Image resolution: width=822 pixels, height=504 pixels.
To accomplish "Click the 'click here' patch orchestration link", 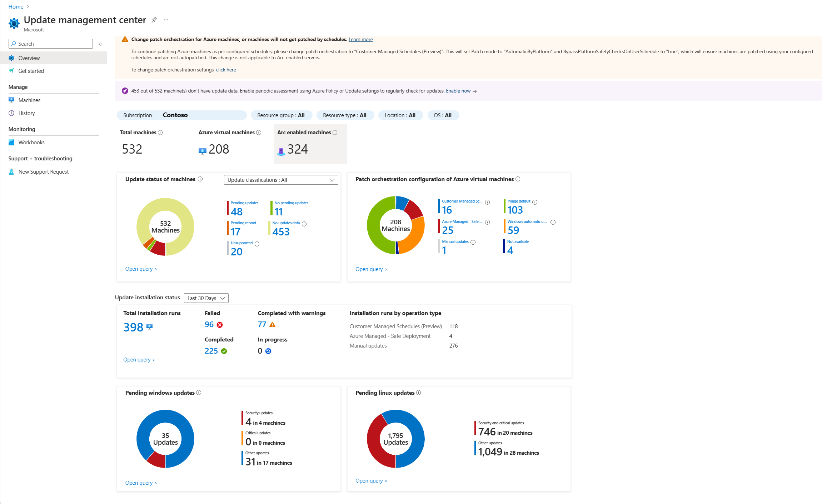I will coord(226,70).
